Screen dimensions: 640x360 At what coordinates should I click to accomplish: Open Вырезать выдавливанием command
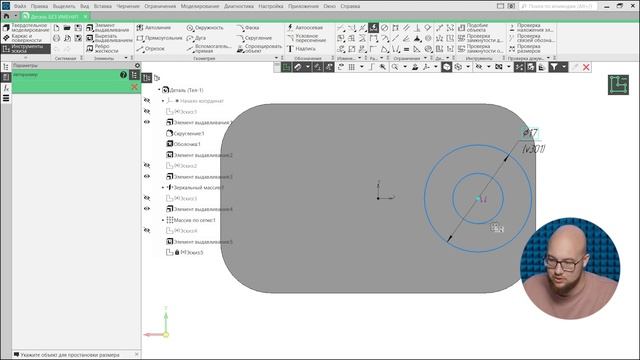pyautogui.click(x=109, y=38)
